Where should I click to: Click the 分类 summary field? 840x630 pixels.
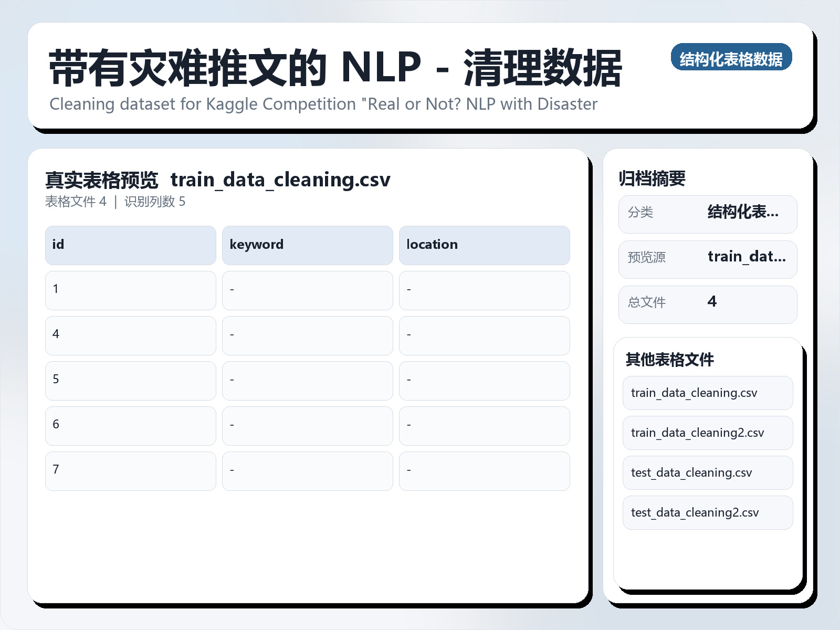707,214
